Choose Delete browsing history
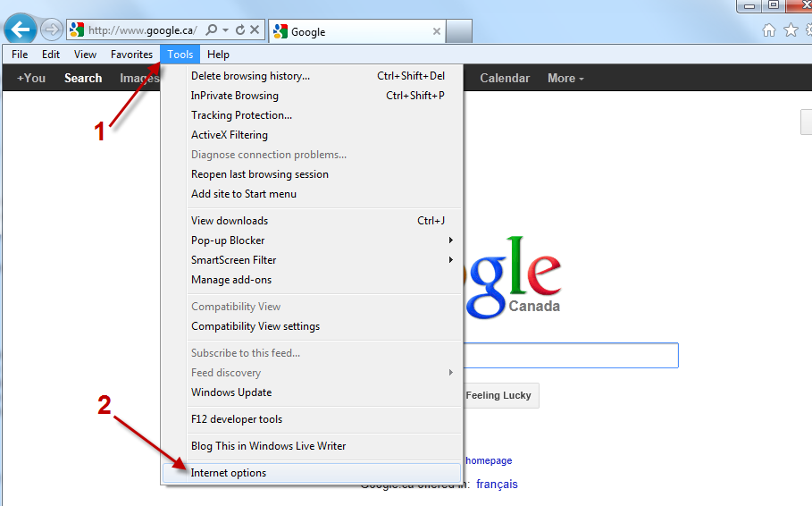Screen dimensions: 812x506 (x=312, y=76)
